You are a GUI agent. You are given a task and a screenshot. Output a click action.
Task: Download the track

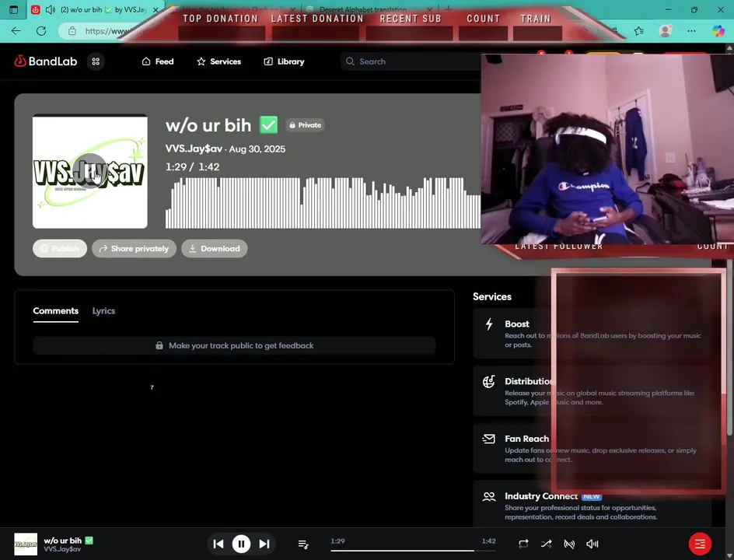coord(215,248)
